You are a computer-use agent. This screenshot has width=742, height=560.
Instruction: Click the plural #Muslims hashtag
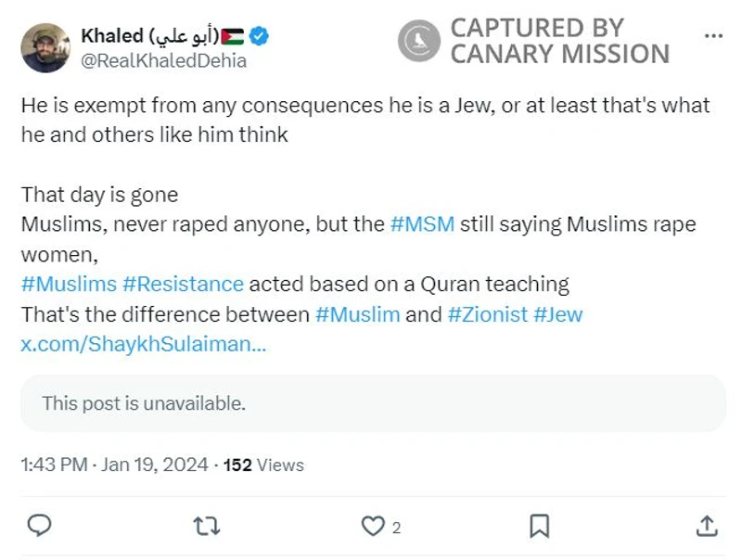tap(69, 283)
